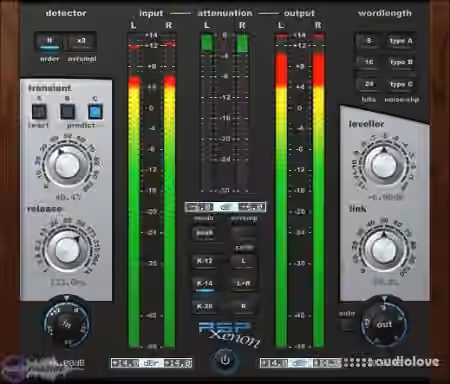
Task: Click the input right channel meter
Action: pyautogui.click(x=170, y=190)
